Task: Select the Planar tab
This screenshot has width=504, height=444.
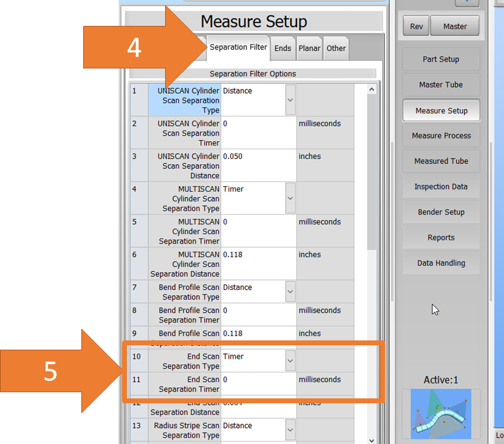Action: tap(309, 48)
